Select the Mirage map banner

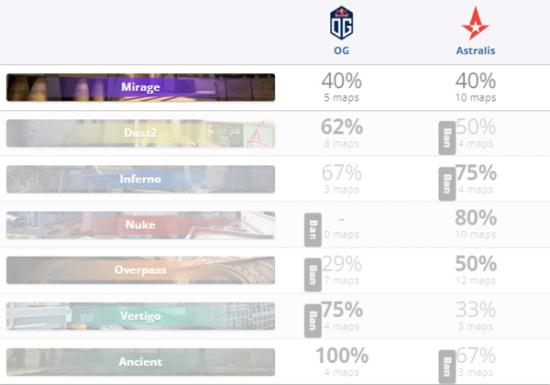click(141, 87)
